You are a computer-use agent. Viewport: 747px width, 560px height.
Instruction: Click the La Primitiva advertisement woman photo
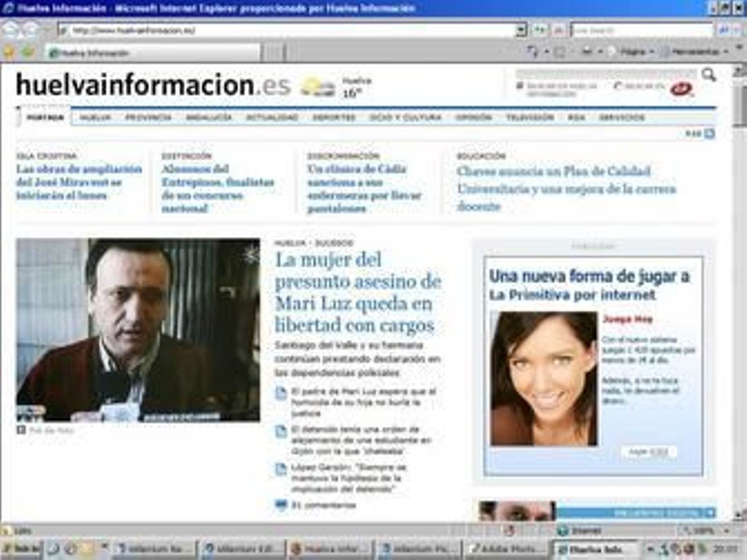pos(544,379)
